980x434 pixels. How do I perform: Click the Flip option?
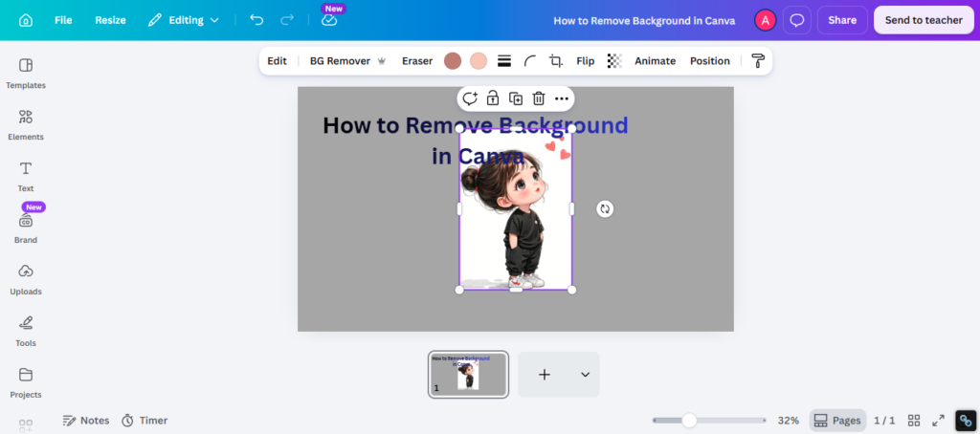585,61
